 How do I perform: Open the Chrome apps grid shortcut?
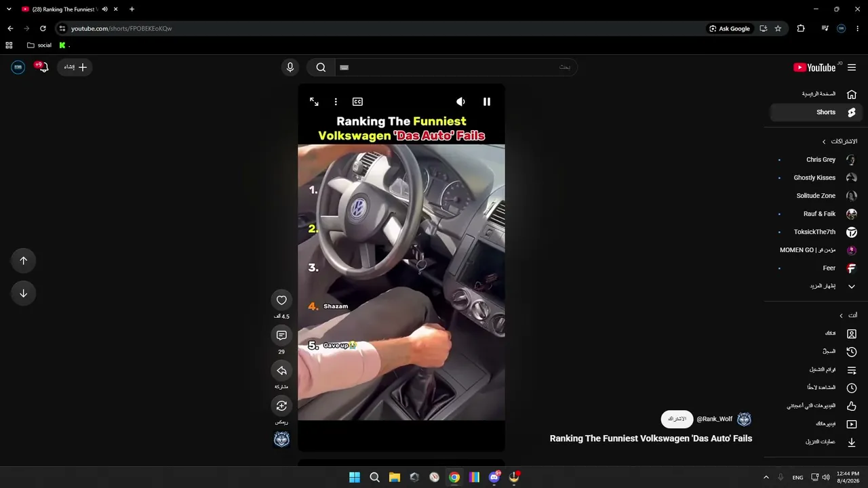pyautogui.click(x=9, y=45)
